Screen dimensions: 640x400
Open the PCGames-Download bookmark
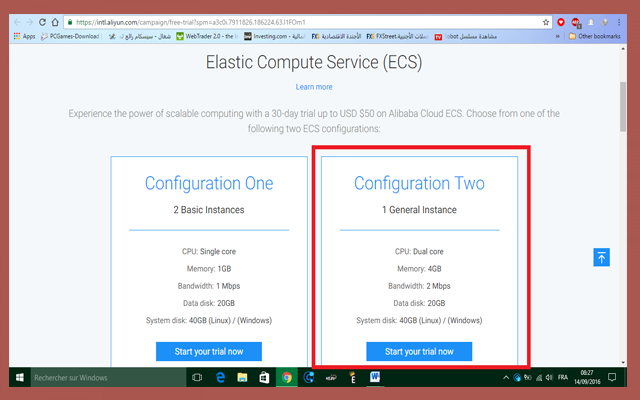click(70, 36)
